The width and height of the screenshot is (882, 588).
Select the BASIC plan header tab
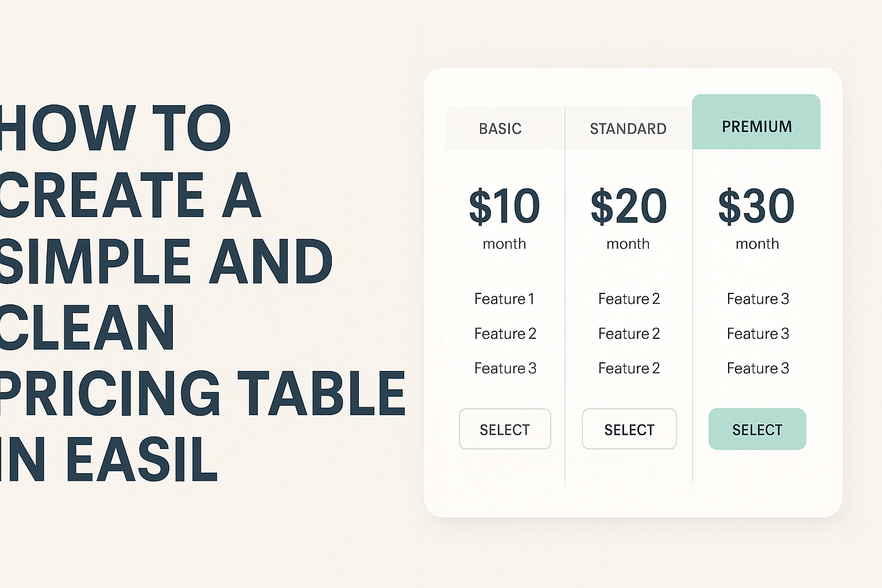click(505, 128)
